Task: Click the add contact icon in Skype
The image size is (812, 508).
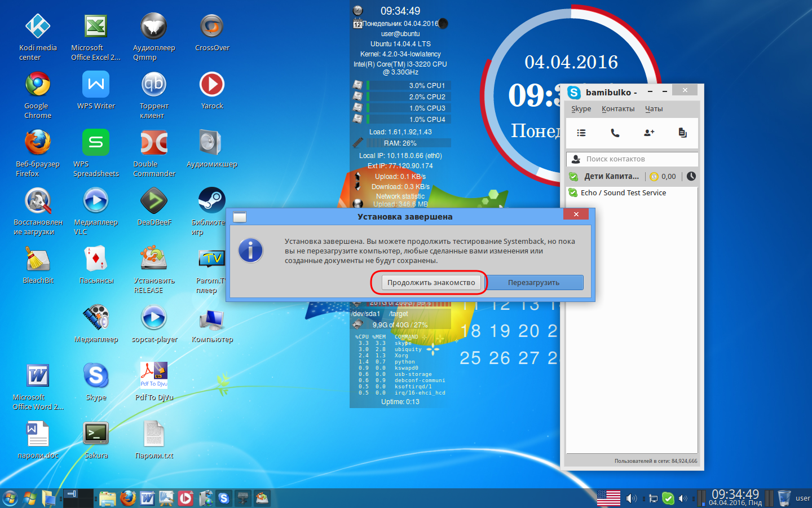Action: click(649, 133)
